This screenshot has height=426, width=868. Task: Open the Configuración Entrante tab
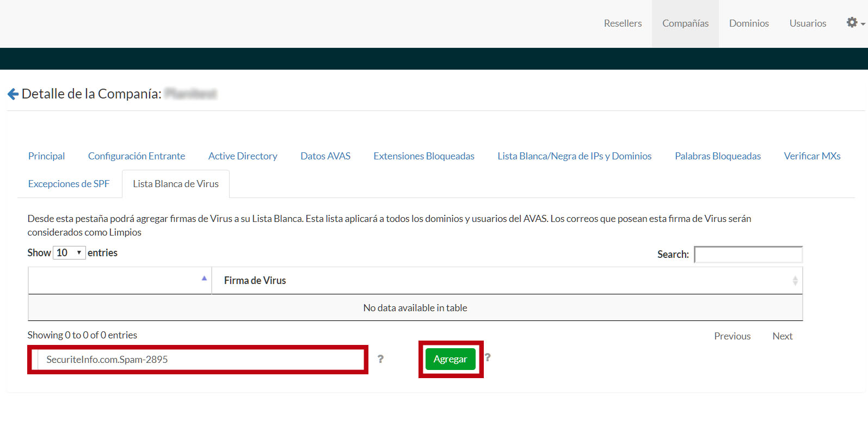[137, 156]
